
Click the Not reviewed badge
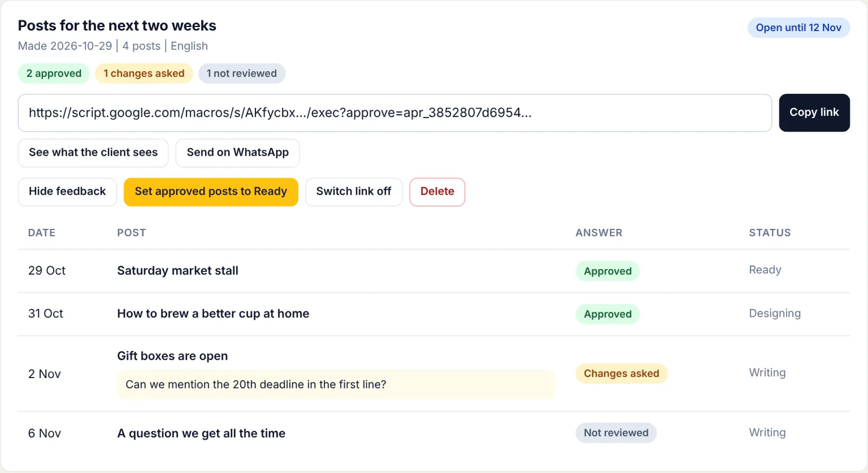click(x=616, y=433)
